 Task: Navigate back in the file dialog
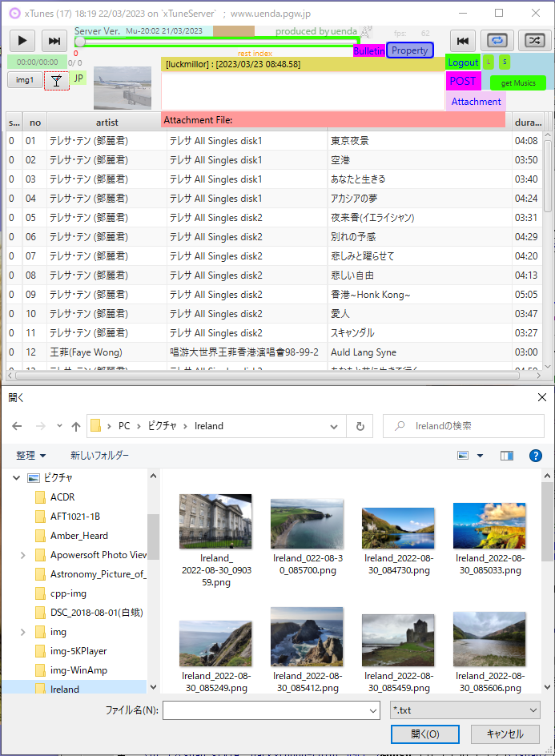[18, 426]
